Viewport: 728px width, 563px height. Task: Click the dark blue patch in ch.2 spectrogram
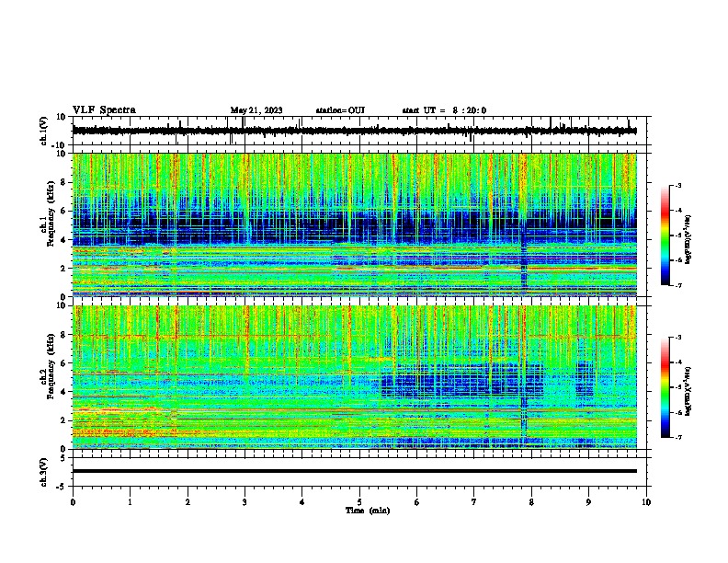[462, 380]
